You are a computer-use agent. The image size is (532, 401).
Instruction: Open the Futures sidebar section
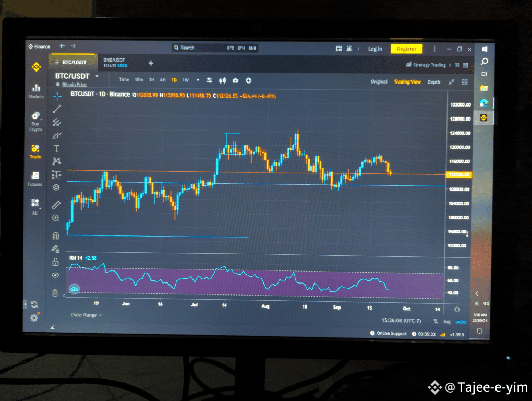pos(35,179)
